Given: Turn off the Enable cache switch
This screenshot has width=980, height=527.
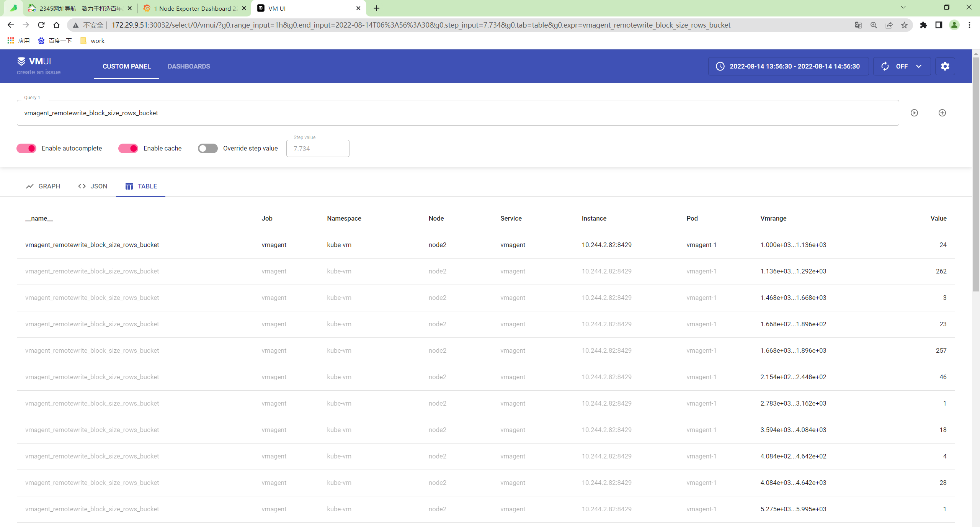Looking at the screenshot, I should coord(128,148).
